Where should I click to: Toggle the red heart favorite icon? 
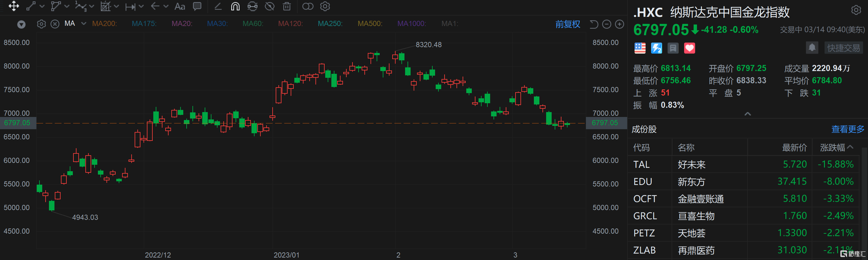pyautogui.click(x=689, y=48)
